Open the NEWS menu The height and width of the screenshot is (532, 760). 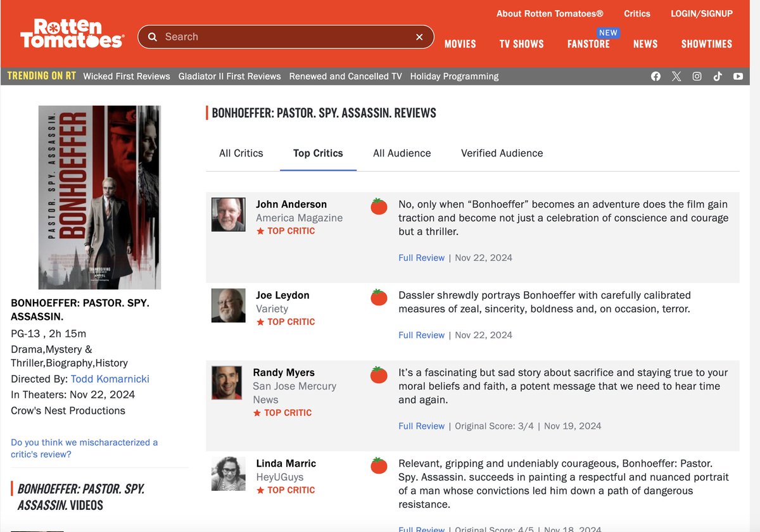645,44
